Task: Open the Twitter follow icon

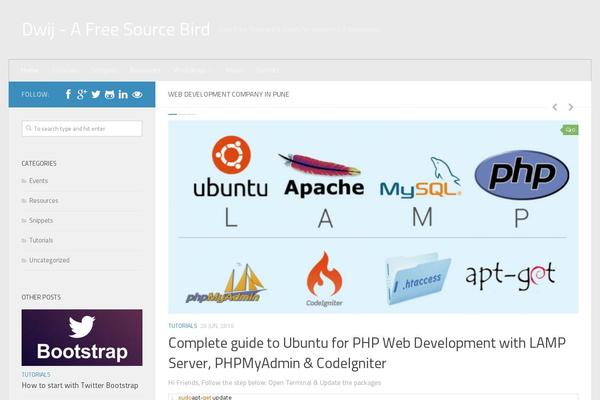Action: 96,94
